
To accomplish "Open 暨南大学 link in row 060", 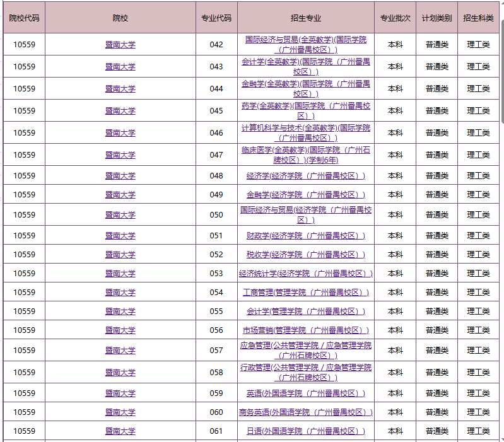I will [x=120, y=412].
